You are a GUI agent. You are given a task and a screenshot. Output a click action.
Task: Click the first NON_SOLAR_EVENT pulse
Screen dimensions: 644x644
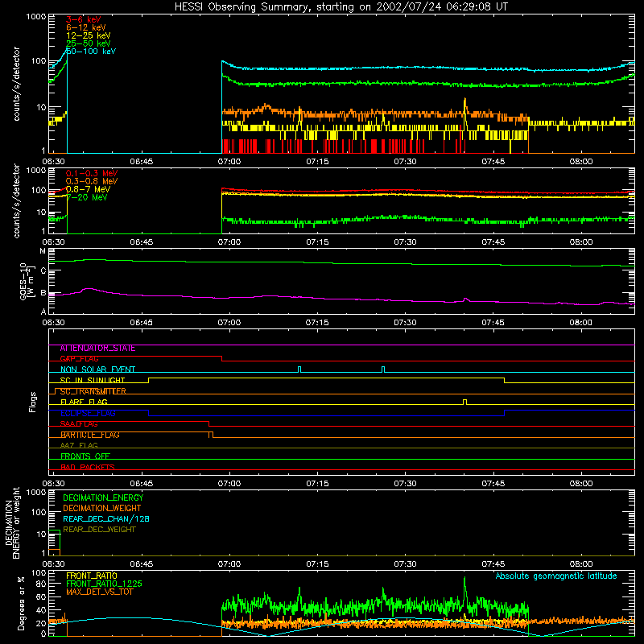pos(299,369)
